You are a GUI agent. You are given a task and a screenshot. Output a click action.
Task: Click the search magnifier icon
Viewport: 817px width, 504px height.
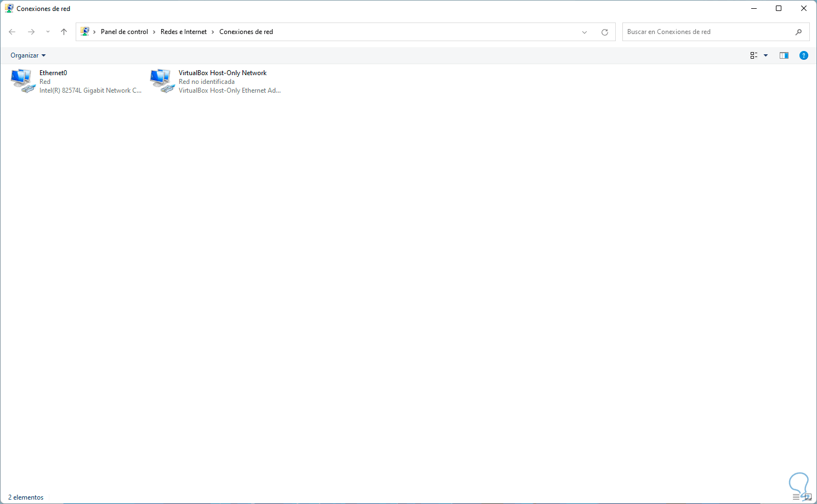tap(798, 32)
